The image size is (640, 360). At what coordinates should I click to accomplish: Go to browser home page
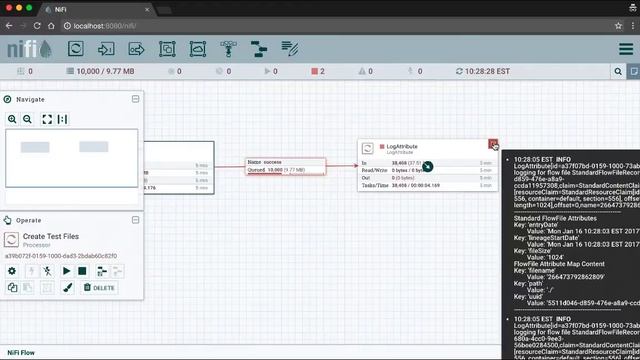tap(51, 26)
